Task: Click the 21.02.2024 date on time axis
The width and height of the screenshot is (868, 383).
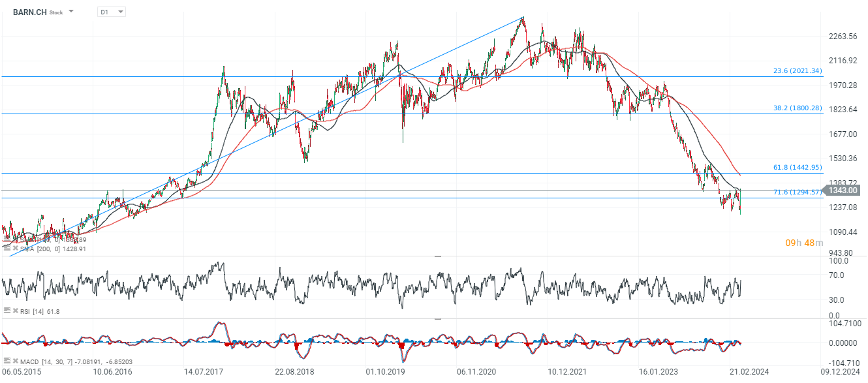Action: click(x=749, y=371)
